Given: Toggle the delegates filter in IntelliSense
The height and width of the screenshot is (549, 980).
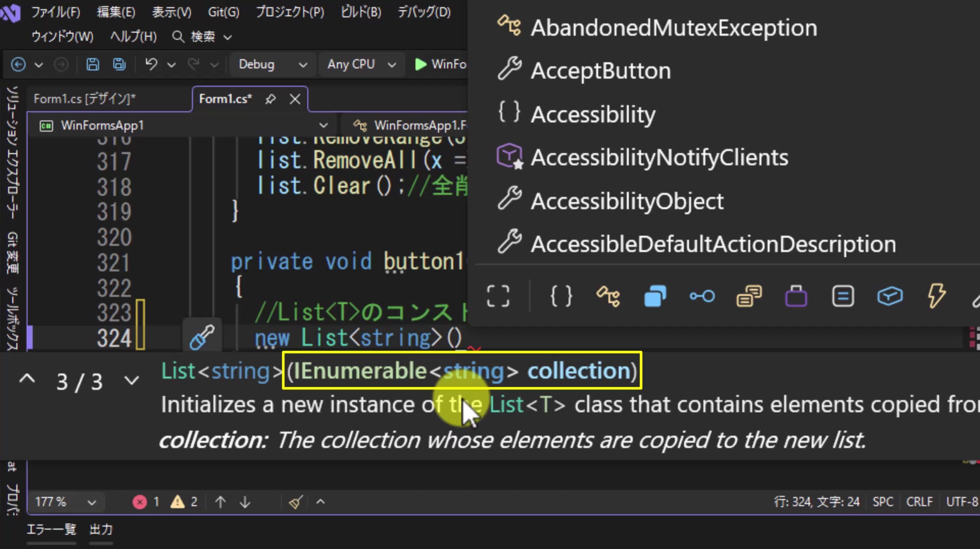Looking at the screenshot, I should pos(796,296).
